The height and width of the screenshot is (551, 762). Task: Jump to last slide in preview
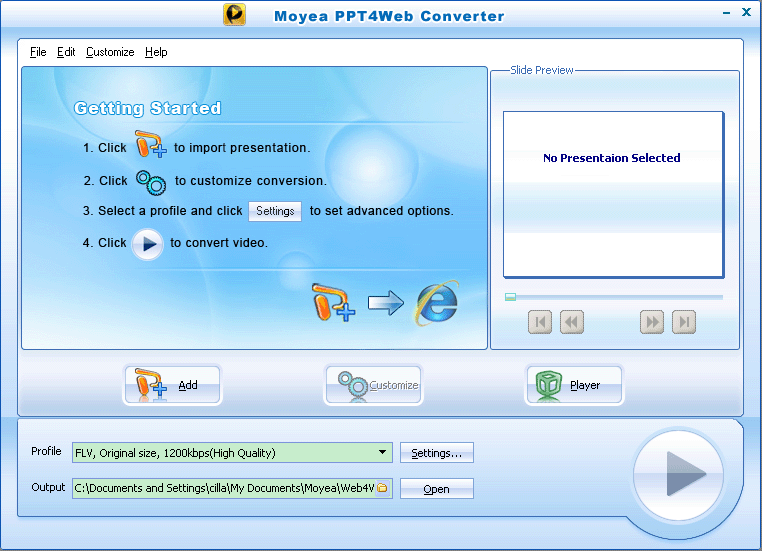(684, 322)
